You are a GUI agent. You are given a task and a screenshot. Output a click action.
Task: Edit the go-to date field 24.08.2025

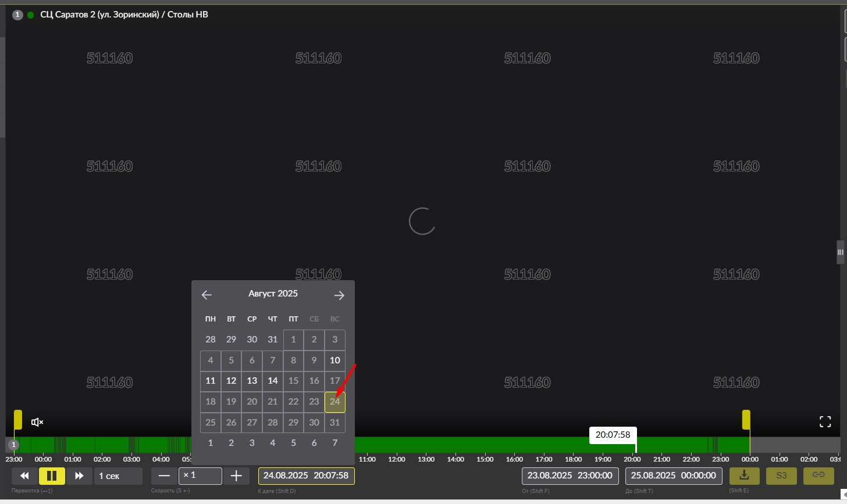click(x=306, y=476)
